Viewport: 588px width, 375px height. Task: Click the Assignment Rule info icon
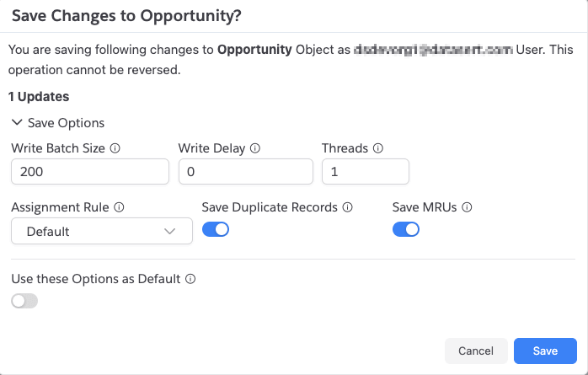tap(119, 207)
